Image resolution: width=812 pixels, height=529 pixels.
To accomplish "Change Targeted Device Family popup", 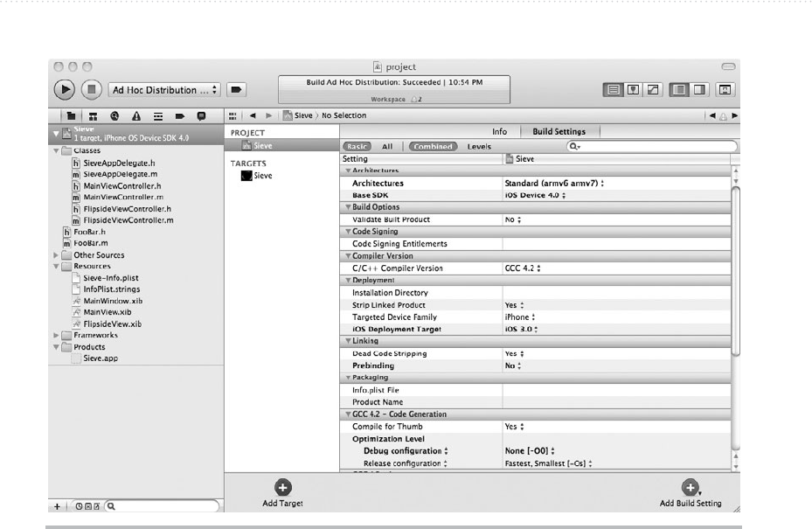I will pos(519,317).
